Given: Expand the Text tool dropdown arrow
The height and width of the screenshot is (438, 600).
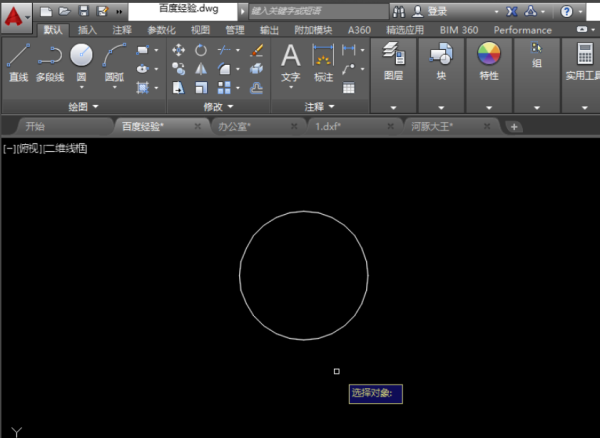Looking at the screenshot, I should (290, 88).
